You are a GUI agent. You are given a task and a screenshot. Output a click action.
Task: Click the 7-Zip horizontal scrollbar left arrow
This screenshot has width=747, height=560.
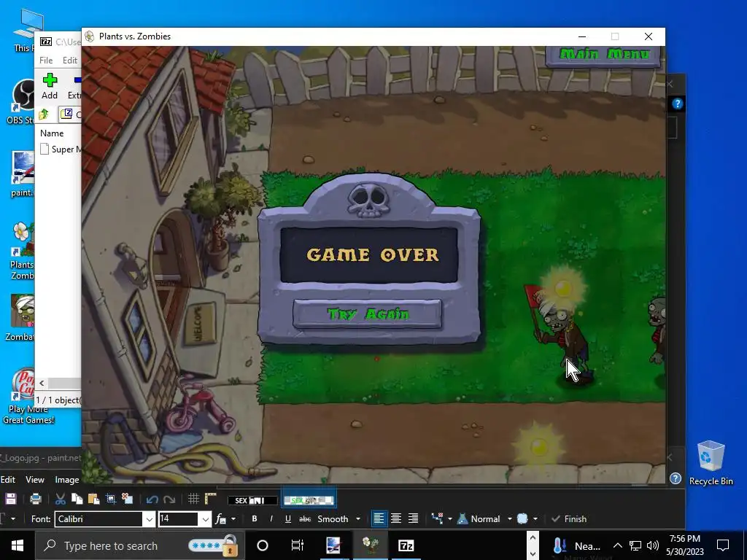[x=42, y=383]
